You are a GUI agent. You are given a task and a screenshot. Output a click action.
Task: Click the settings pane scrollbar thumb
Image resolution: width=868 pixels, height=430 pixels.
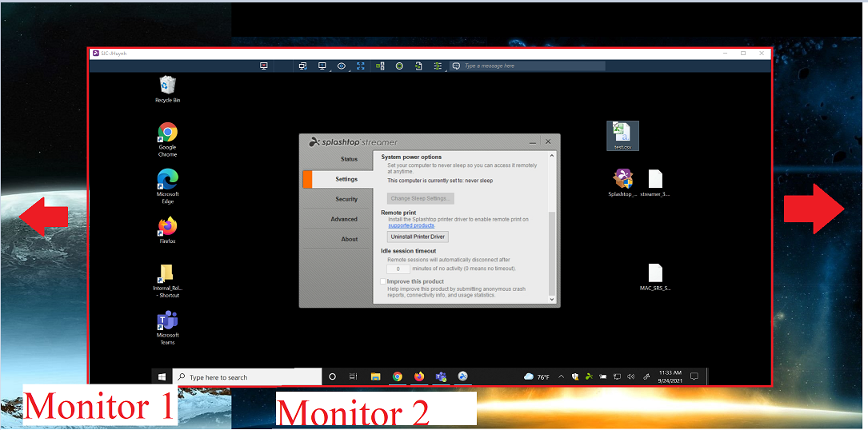point(551,253)
